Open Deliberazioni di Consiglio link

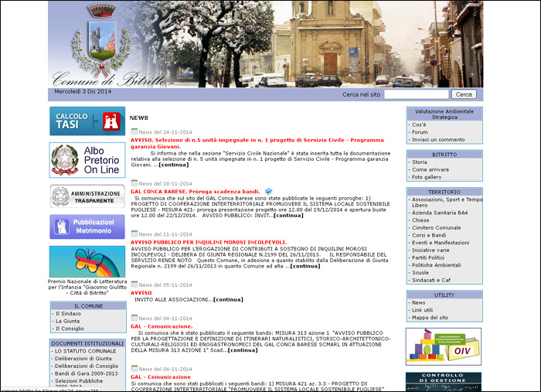click(87, 366)
